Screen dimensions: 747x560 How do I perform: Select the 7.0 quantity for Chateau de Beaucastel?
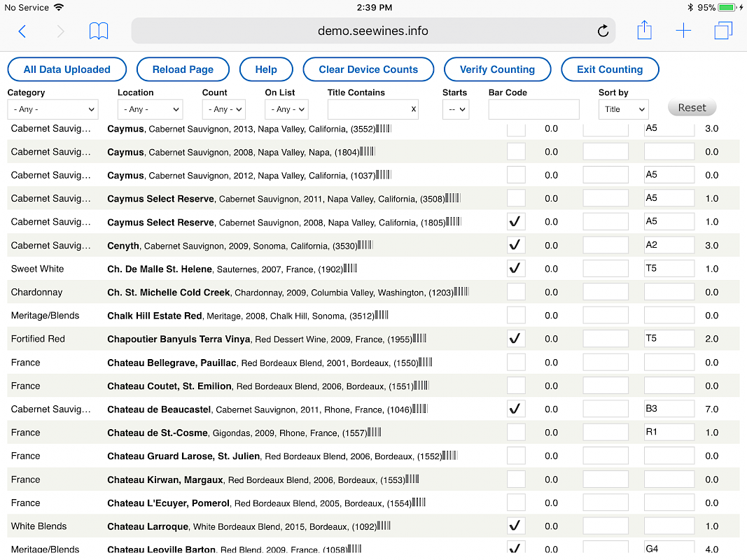coord(712,409)
